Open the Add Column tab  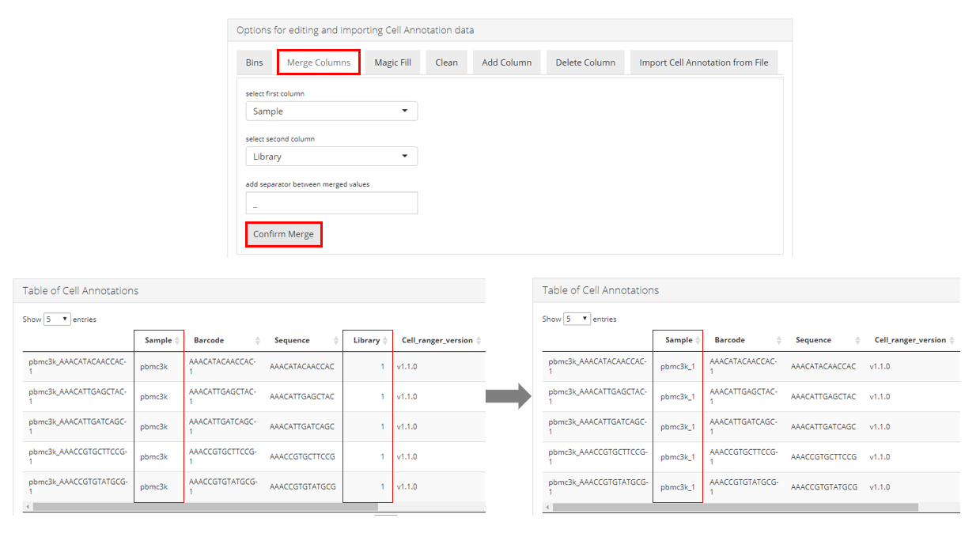(x=506, y=62)
